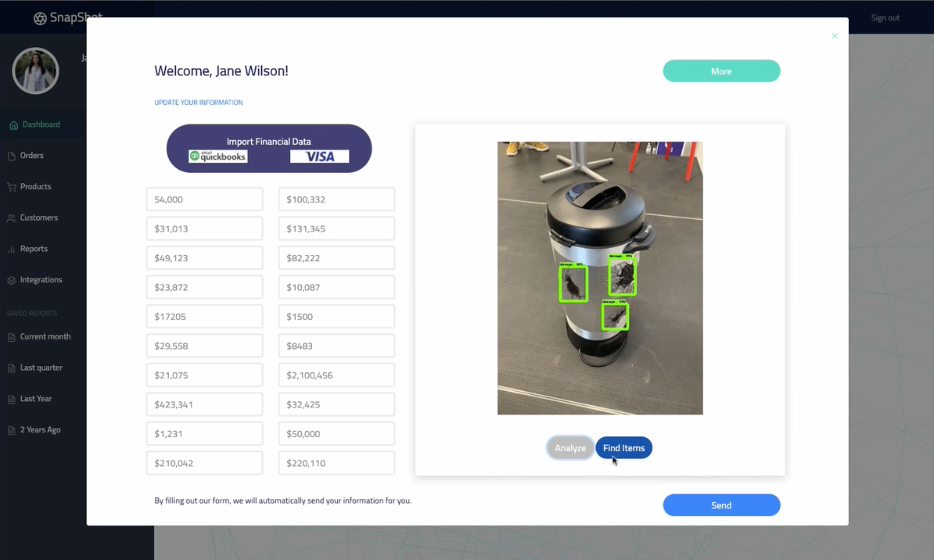The width and height of the screenshot is (934, 560).
Task: Click the Integrations layers icon
Action: coord(12,280)
